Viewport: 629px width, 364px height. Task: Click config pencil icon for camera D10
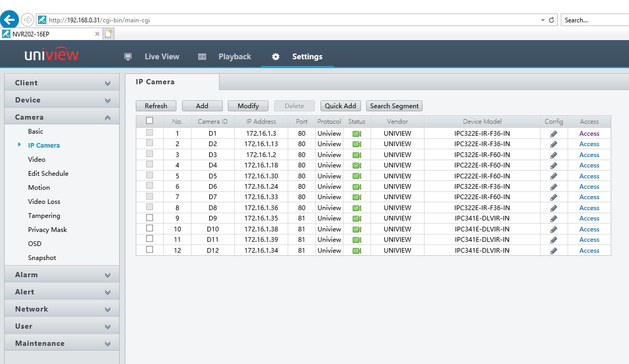coord(554,229)
